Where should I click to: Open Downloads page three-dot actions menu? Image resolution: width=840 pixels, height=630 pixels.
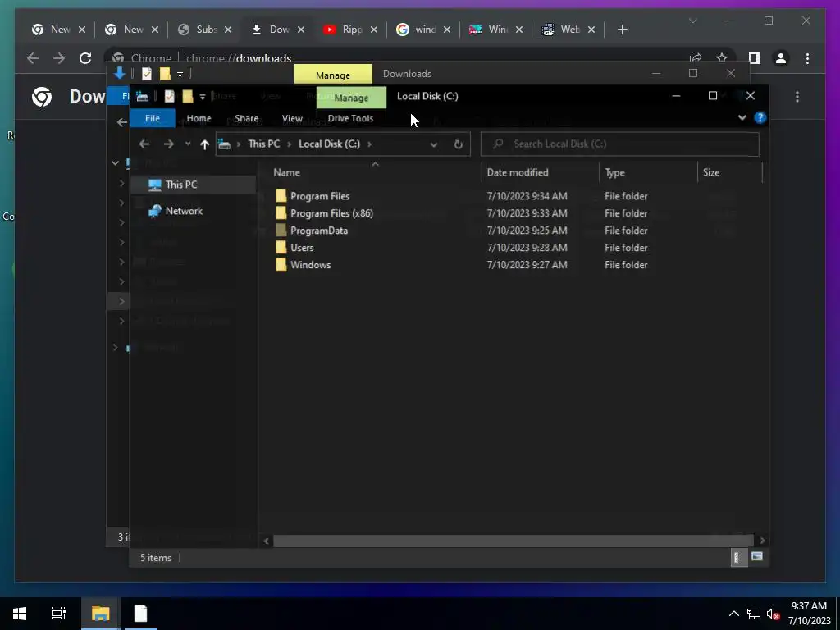tap(797, 97)
